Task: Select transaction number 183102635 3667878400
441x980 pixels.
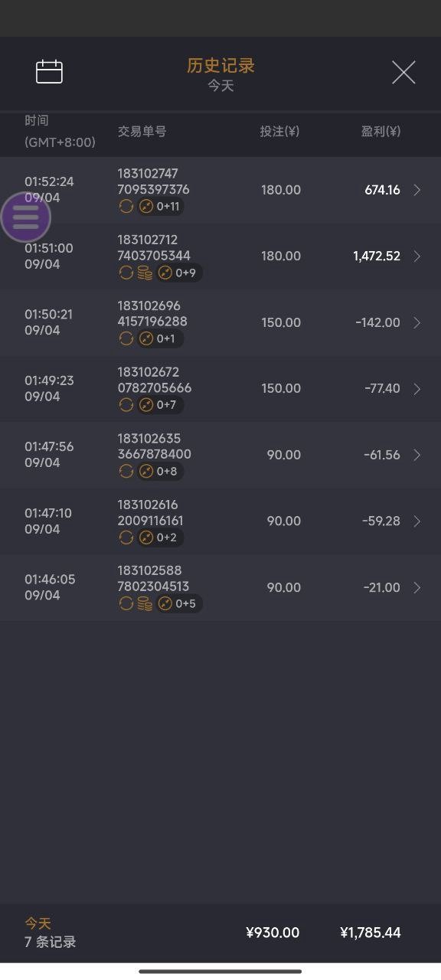Action: [155, 446]
